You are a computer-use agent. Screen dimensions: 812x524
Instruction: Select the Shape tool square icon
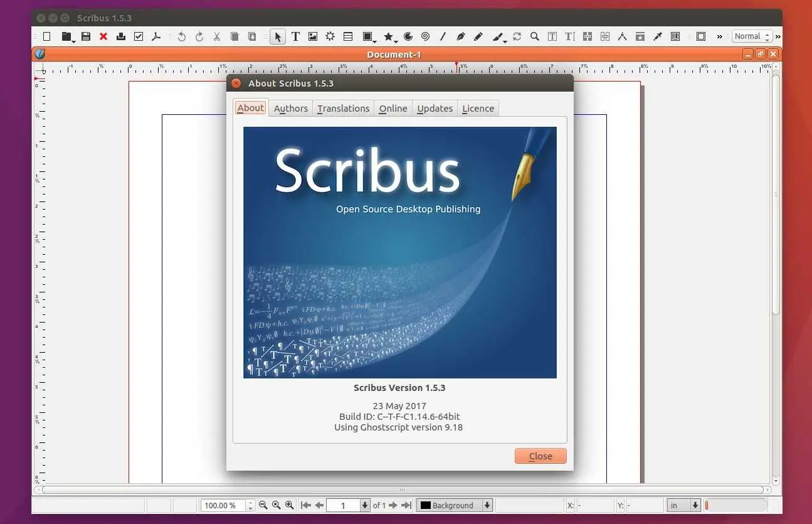tap(367, 37)
